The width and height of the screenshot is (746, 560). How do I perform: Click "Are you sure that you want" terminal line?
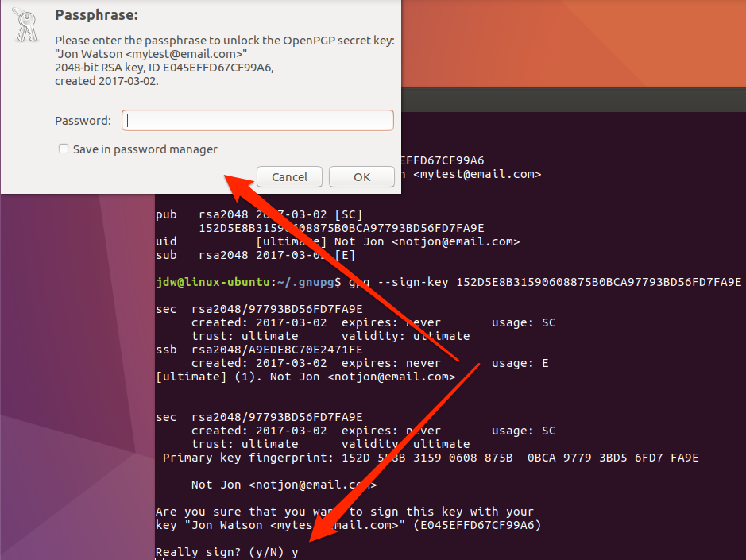(x=345, y=512)
